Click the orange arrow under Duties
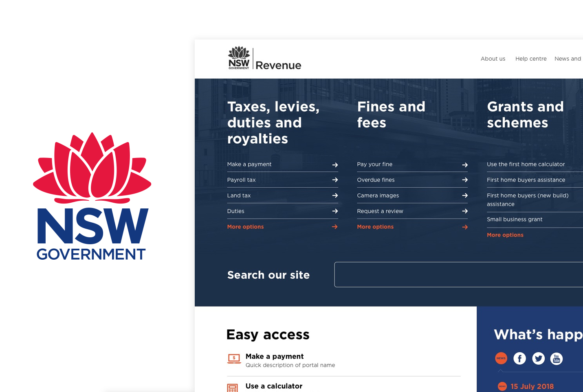Screen dimensions: 583x392 [x=335, y=227]
